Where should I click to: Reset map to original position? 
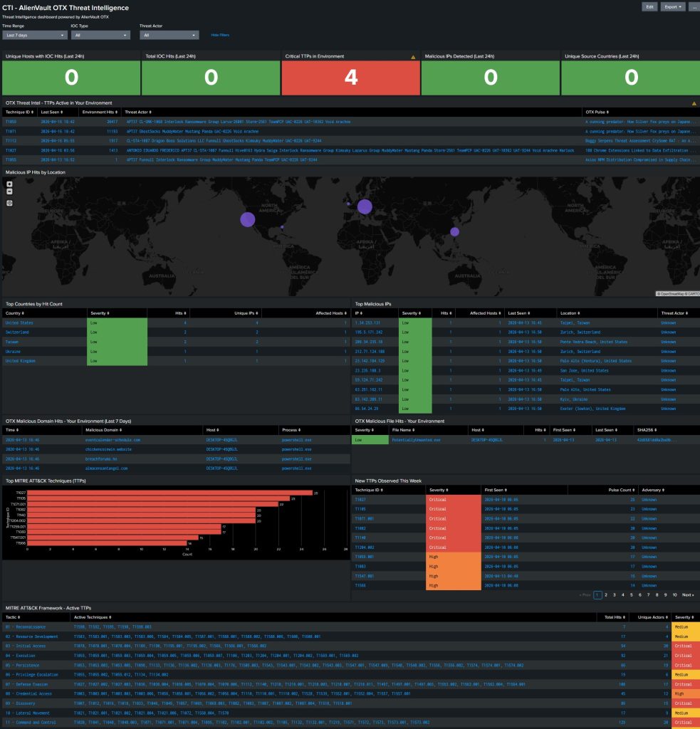tap(9, 203)
